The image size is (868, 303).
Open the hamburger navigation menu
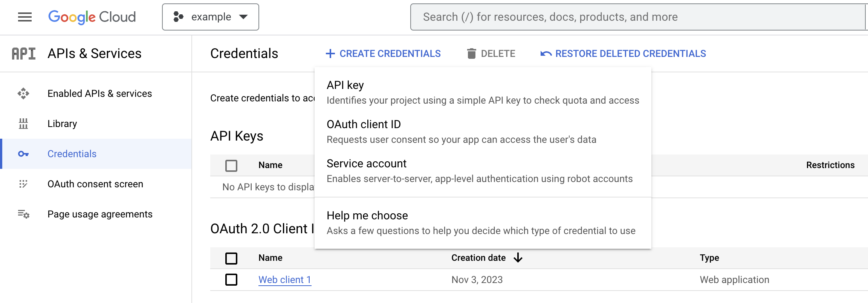pos(25,17)
